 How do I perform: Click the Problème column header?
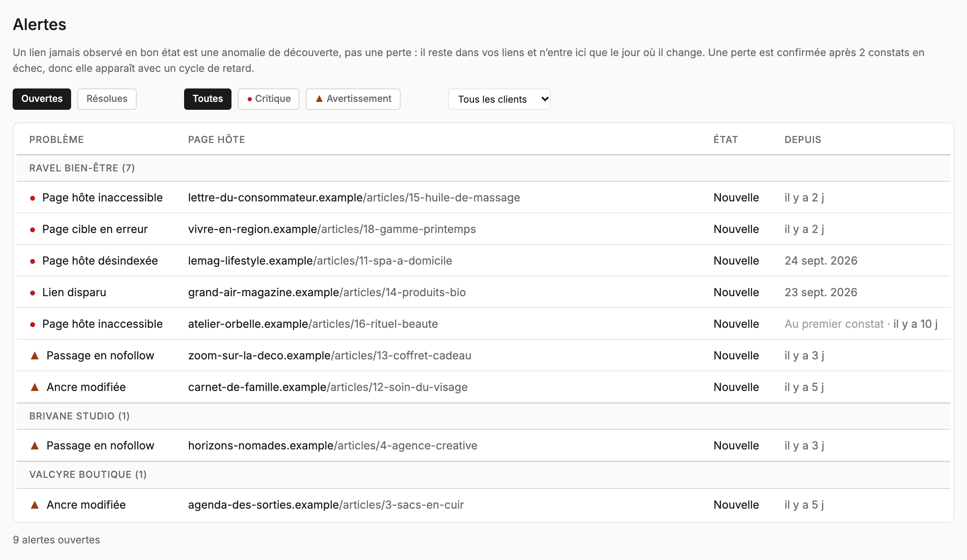[x=56, y=139]
